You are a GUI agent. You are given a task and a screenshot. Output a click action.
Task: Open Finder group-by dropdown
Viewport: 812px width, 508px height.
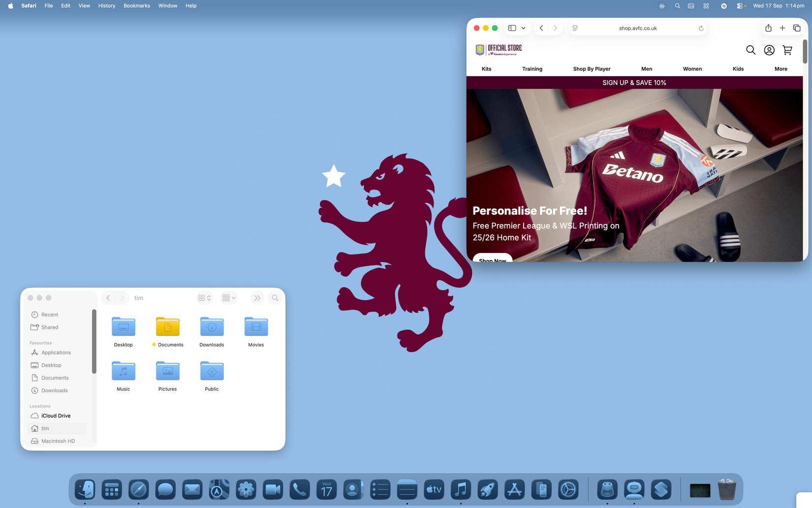tap(229, 298)
